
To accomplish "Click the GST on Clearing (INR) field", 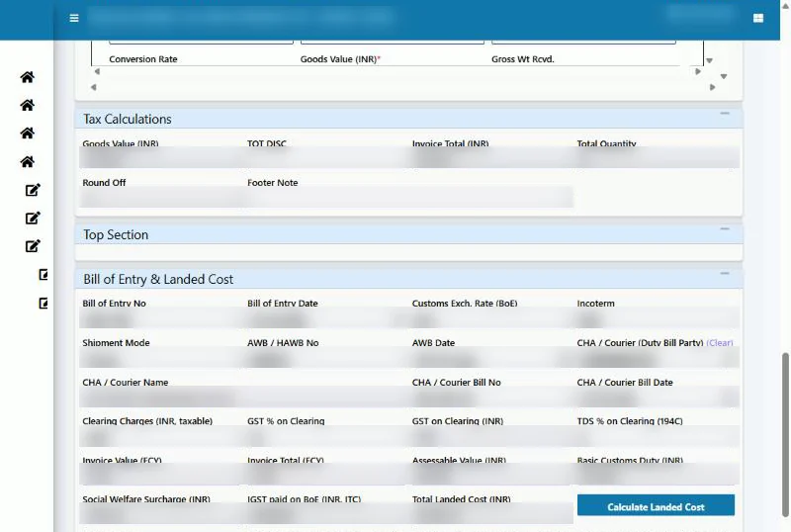I will [x=491, y=436].
